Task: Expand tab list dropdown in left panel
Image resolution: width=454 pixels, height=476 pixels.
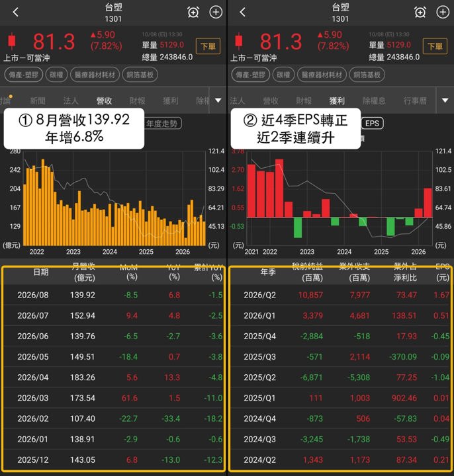Action: point(218,100)
